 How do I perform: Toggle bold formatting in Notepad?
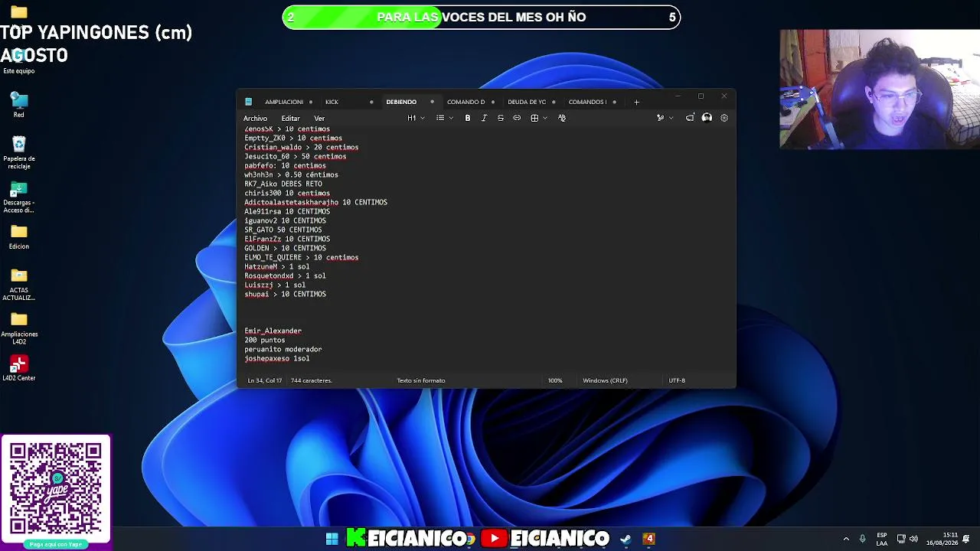468,118
